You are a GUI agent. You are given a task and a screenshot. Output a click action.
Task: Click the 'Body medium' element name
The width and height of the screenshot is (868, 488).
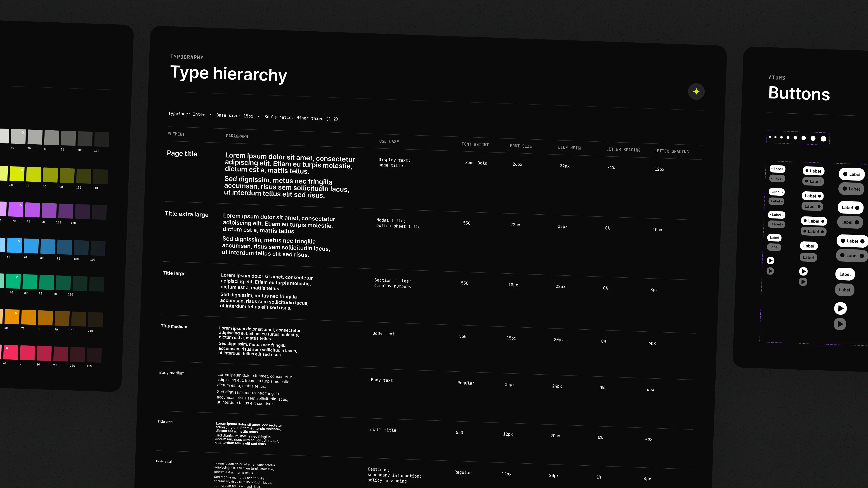pos(172,373)
